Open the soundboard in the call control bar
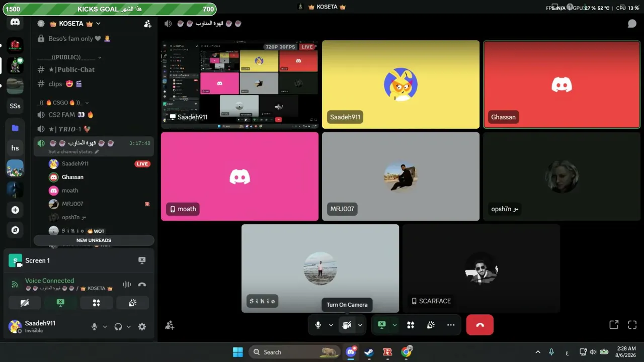The image size is (644, 362). pos(431,325)
